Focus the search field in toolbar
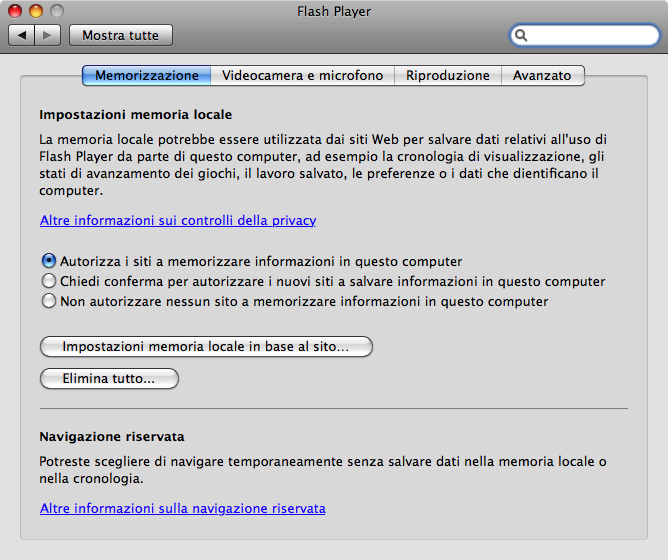 coord(584,35)
